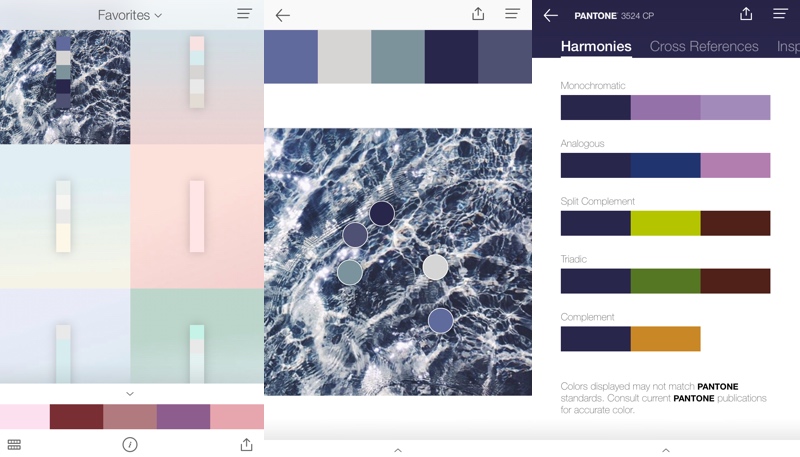Switch to Cross References tab

704,46
